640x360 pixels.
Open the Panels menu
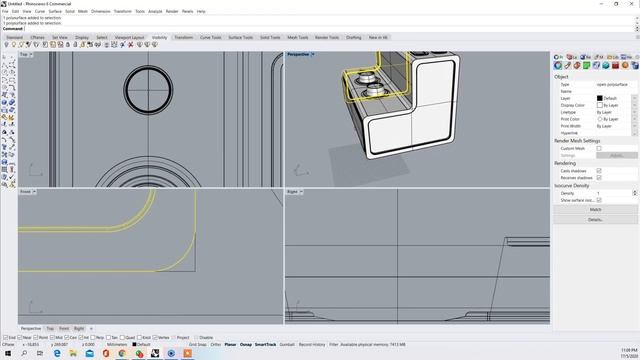(x=187, y=11)
